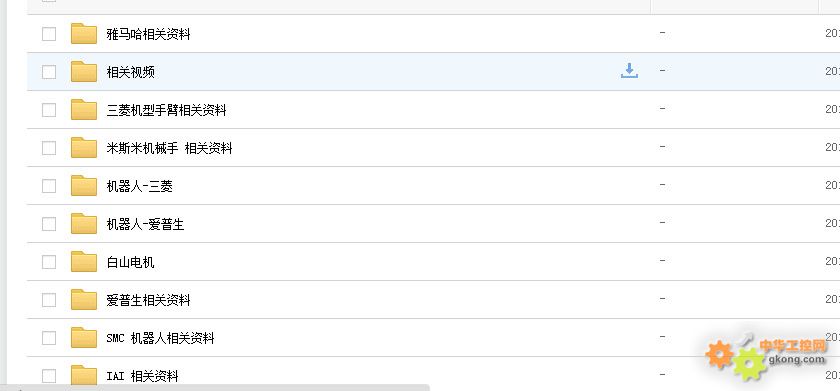Image resolution: width=840 pixels, height=391 pixels.
Task: Click the download icon for 相关视频
Action: [x=629, y=71]
